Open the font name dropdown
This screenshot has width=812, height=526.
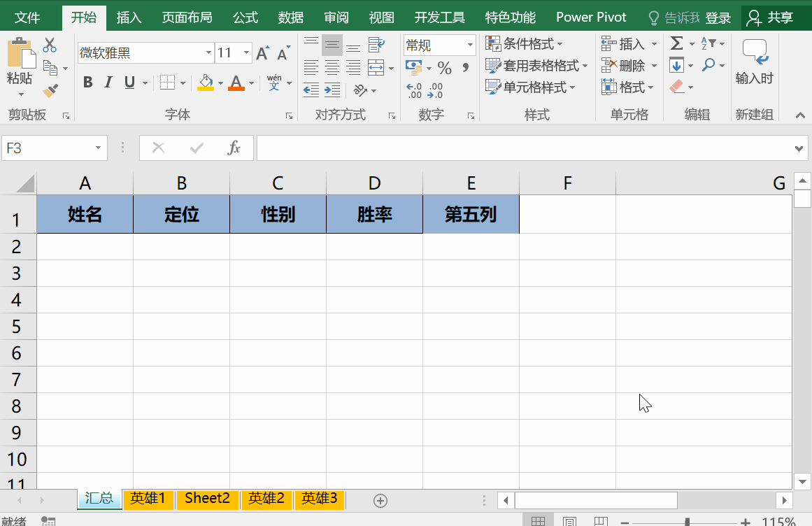pyautogui.click(x=208, y=52)
